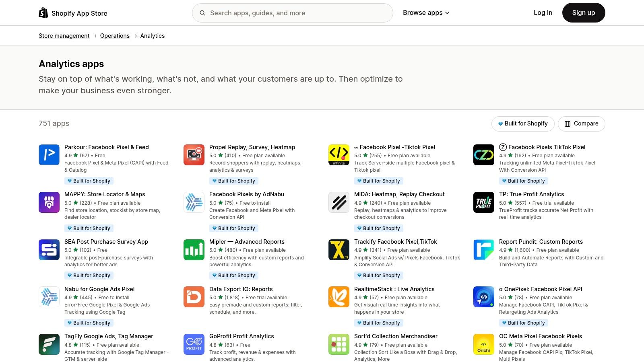
Task: Open Sort'd Collection Merchandiser icon
Action: pyautogui.click(x=339, y=344)
